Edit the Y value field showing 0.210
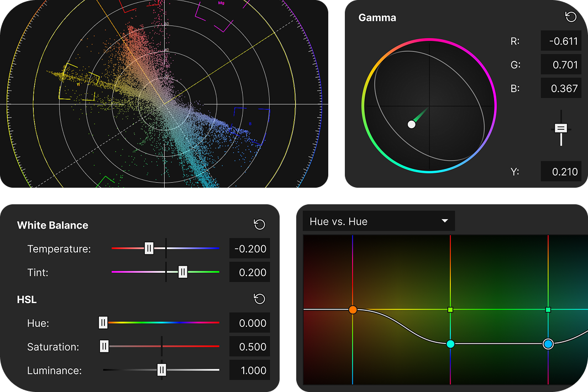The height and width of the screenshot is (392, 588). click(561, 171)
